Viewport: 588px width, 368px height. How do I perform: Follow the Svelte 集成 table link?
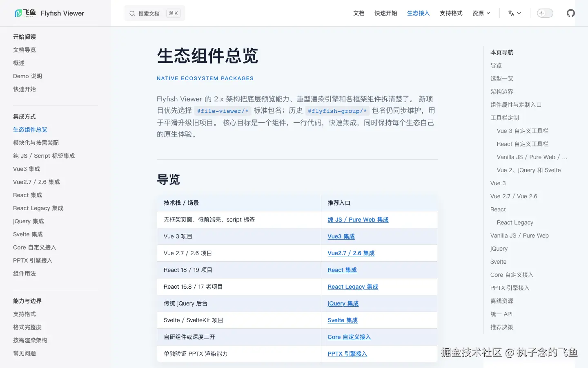[343, 320]
